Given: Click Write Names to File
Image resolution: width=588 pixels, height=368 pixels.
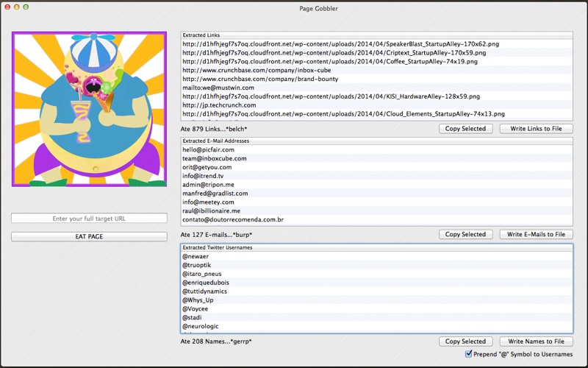Looking at the screenshot, I should coord(536,342).
